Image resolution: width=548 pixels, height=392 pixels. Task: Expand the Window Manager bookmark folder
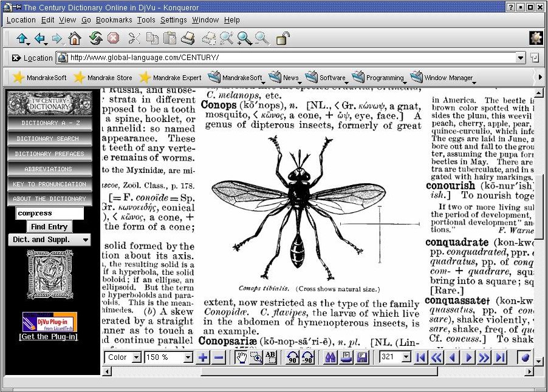pyautogui.click(x=444, y=78)
